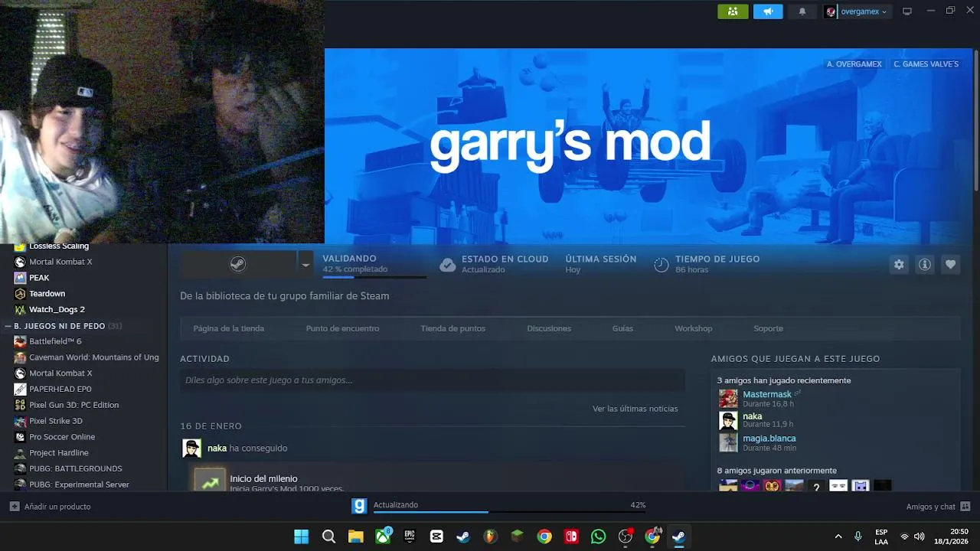Open FL Studio from taskbar
Image resolution: width=980 pixels, height=551 pixels.
[490, 536]
